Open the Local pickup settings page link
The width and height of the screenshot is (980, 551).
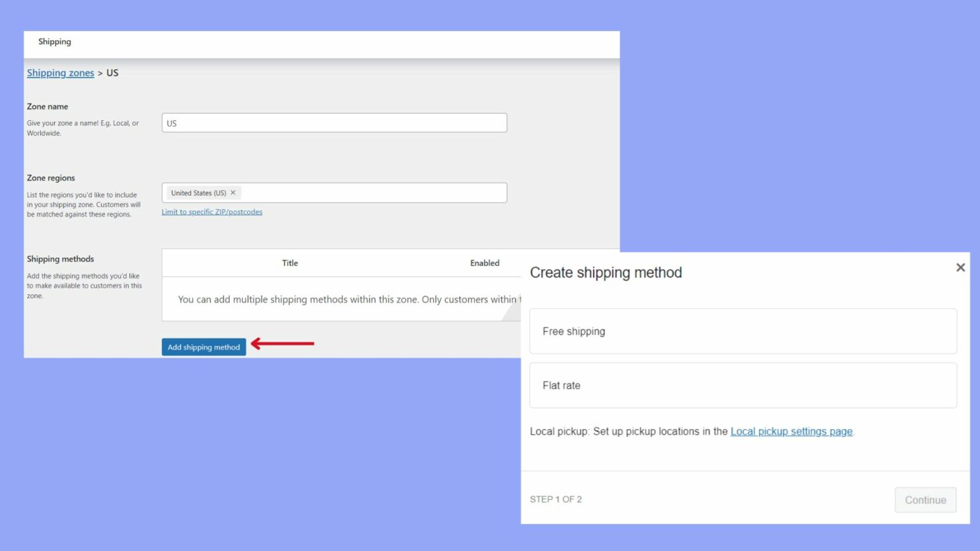[791, 431]
